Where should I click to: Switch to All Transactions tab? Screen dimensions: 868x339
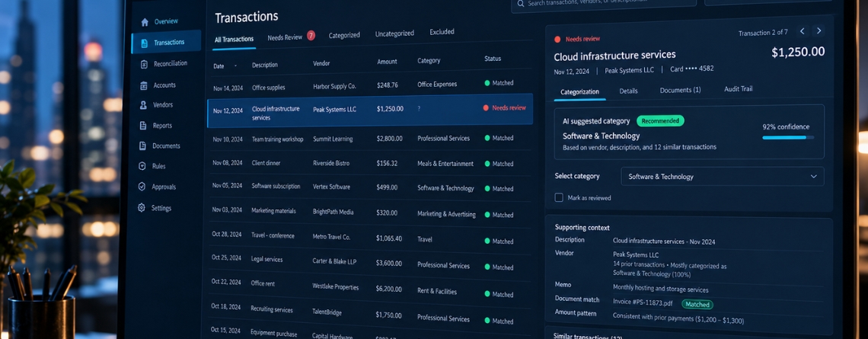pos(234,39)
